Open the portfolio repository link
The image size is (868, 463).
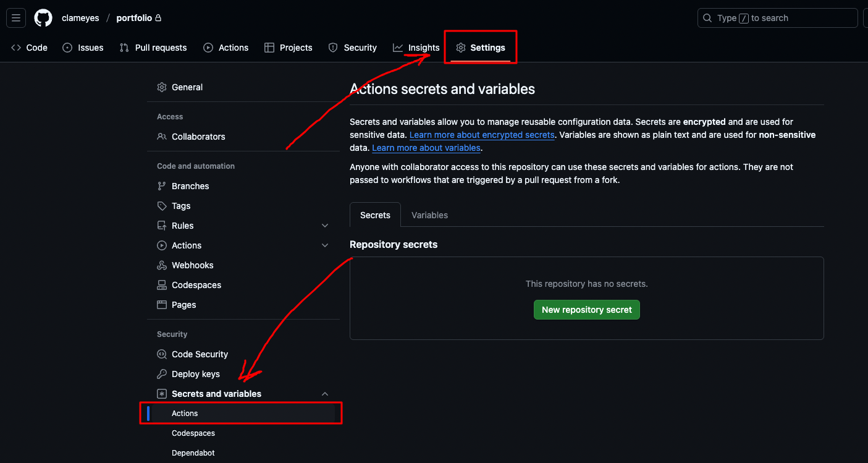tap(134, 18)
